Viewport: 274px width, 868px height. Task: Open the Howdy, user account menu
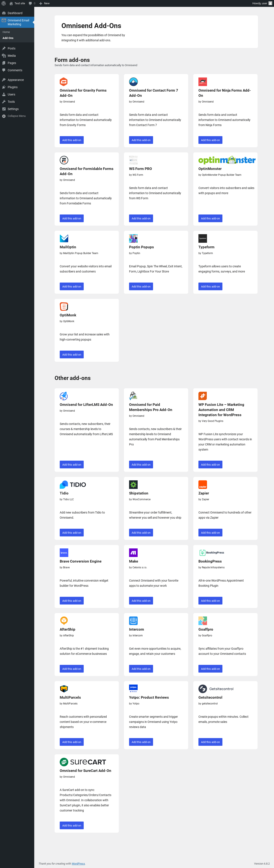point(262,3)
